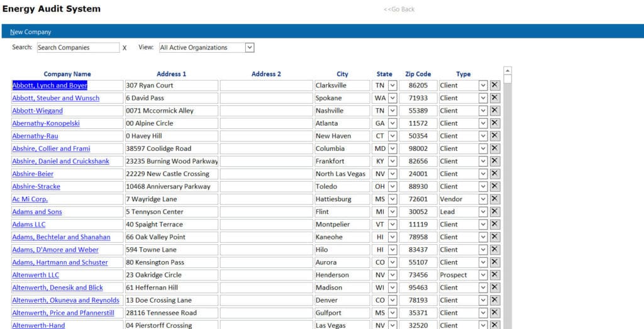Delete the Altenwerth LLC row

(x=495, y=275)
